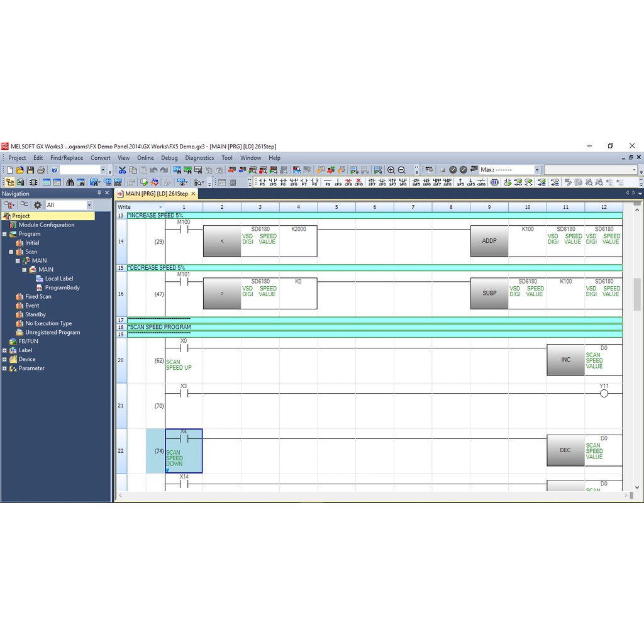Click the ADDP instruction block
The width and height of the screenshot is (644, 644).
pos(489,241)
